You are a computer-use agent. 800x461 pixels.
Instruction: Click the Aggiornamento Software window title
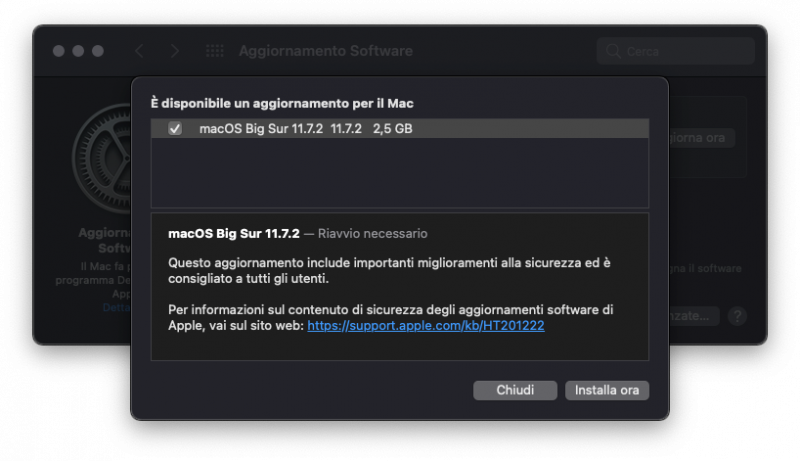325,51
